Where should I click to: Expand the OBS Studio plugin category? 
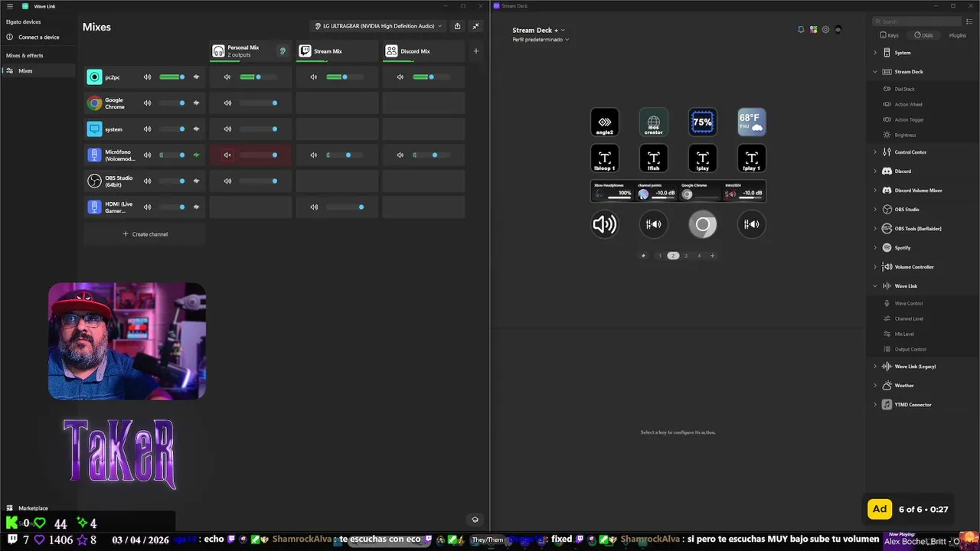[x=875, y=210]
